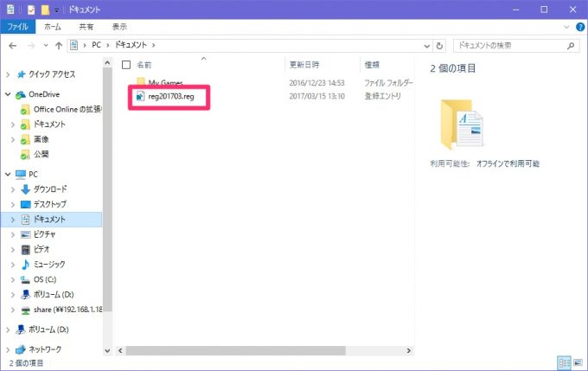This screenshot has height=371, width=588.
Task: Click ドキュメント in the address bar path
Action: pos(131,45)
